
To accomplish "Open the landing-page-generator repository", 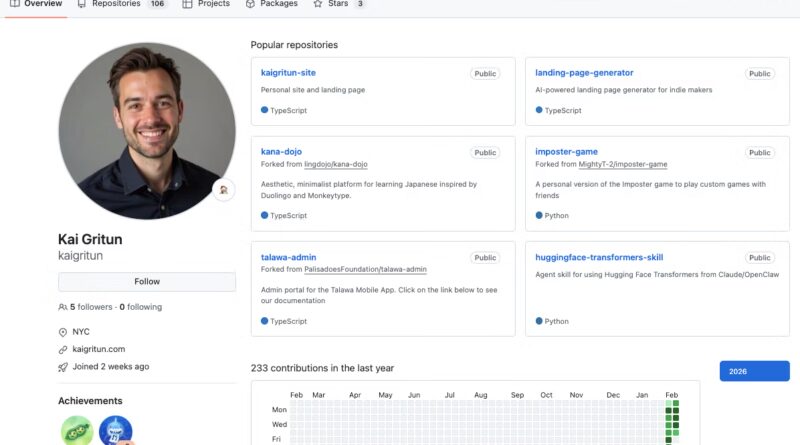I will 584,72.
